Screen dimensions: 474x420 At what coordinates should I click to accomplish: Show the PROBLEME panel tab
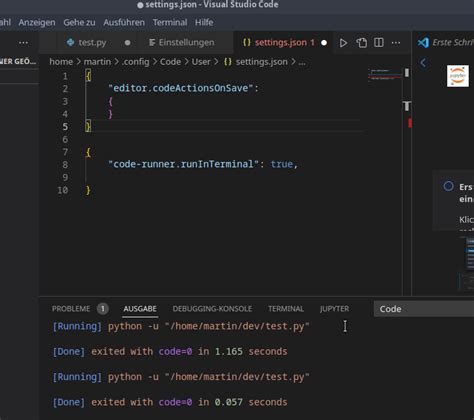(x=71, y=309)
